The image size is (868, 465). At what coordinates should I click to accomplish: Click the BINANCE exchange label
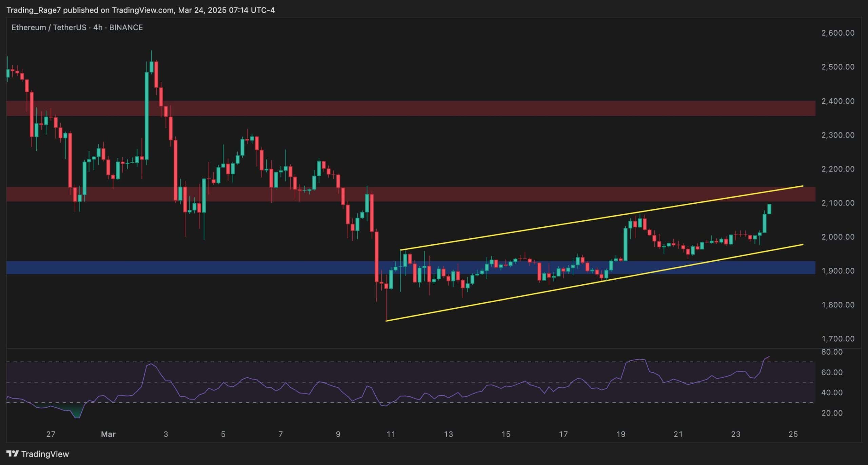coord(126,27)
